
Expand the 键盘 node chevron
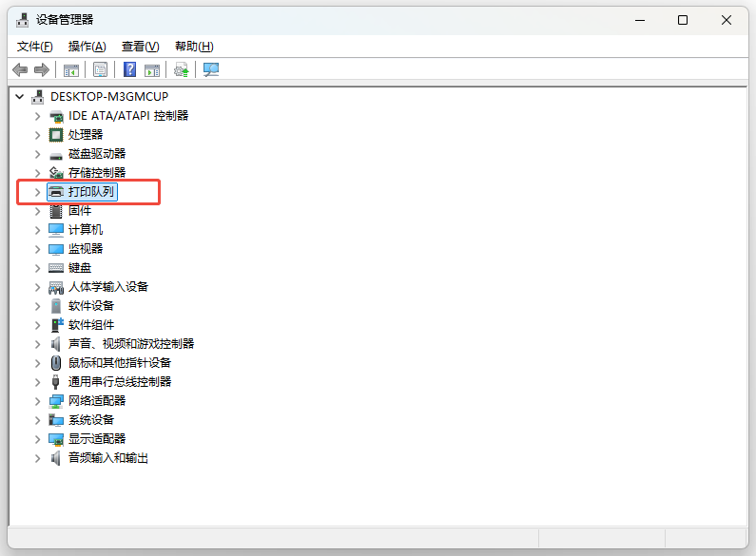click(x=38, y=268)
